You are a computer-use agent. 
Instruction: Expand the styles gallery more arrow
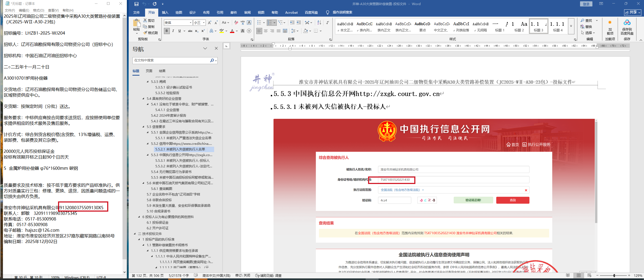(x=571, y=26)
